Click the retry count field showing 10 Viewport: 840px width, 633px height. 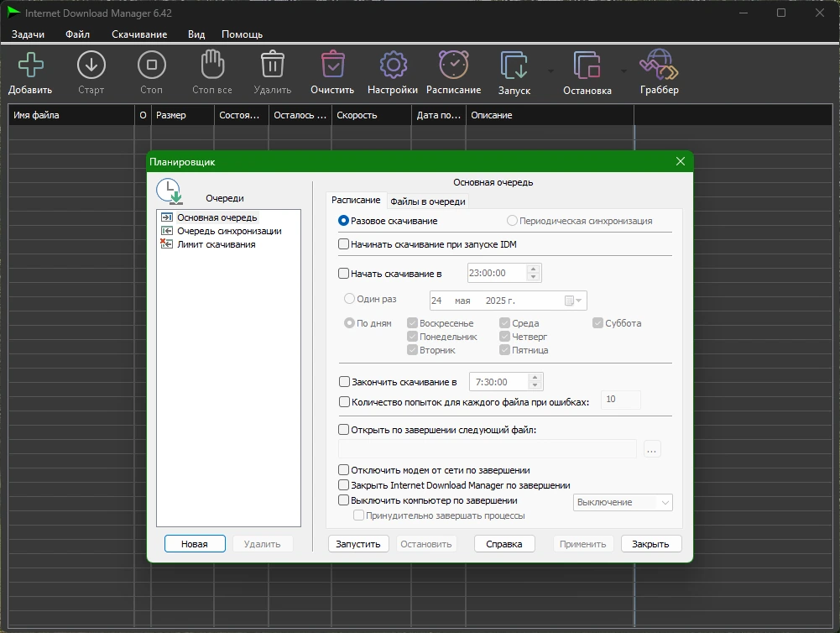(621, 400)
